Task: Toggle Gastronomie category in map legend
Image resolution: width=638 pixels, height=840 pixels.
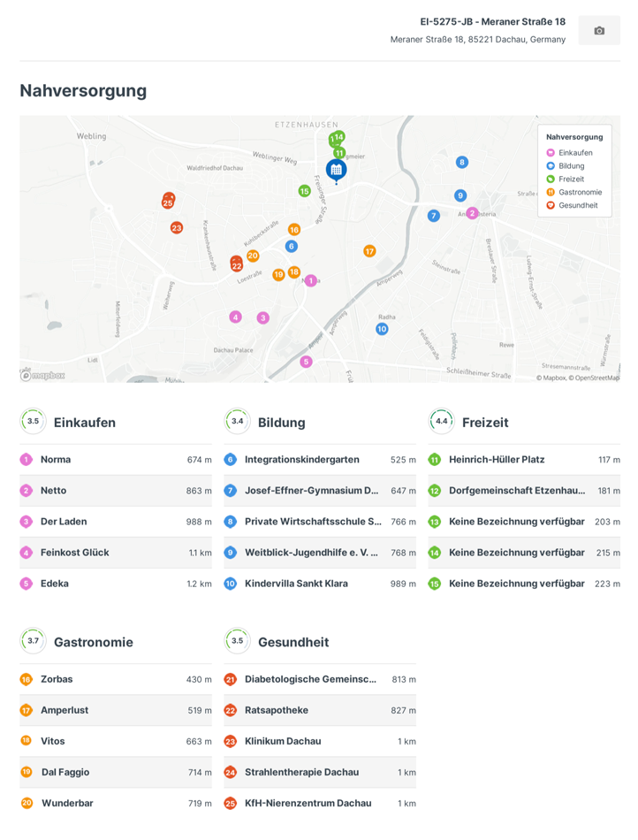Action: pos(579,192)
